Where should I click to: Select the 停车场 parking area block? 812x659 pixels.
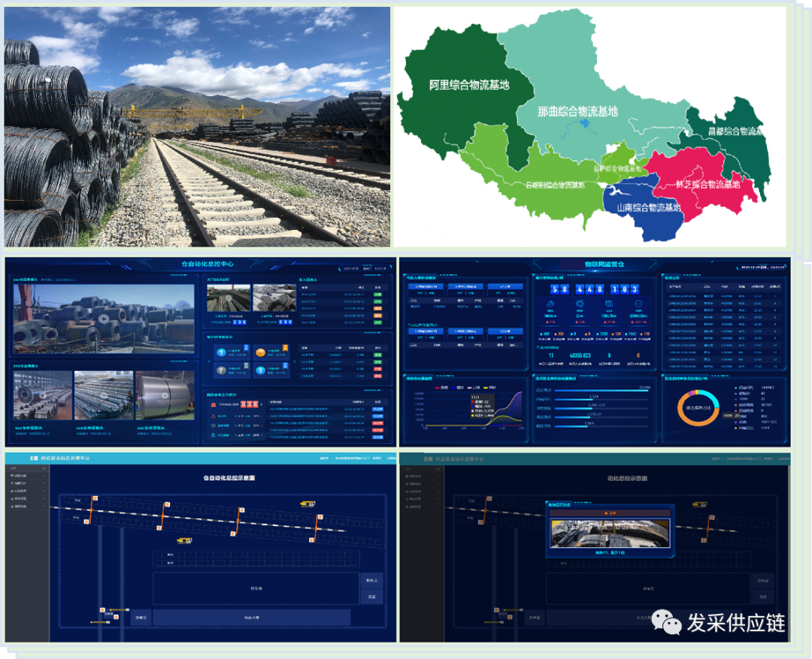click(x=256, y=588)
